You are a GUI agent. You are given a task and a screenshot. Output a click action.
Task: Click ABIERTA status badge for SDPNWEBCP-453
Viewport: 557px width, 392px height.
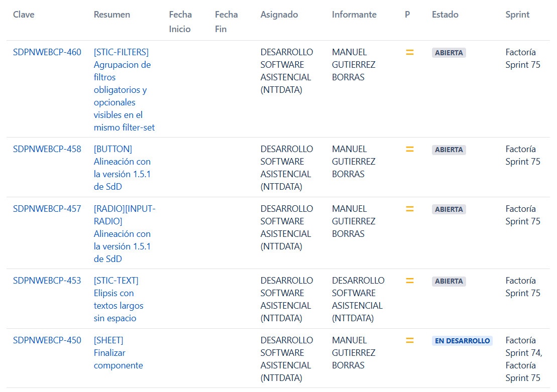[449, 281]
